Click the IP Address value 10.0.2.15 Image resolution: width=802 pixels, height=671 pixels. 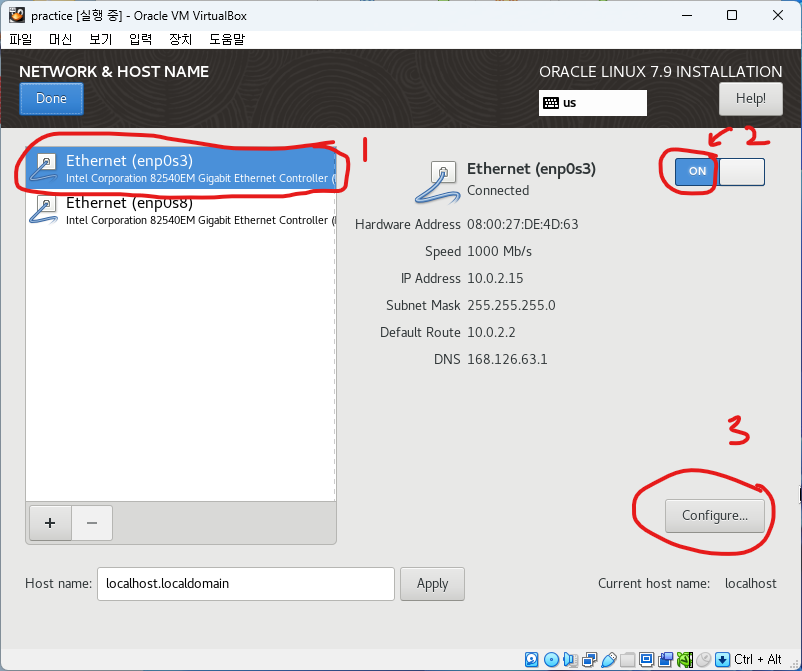[495, 278]
